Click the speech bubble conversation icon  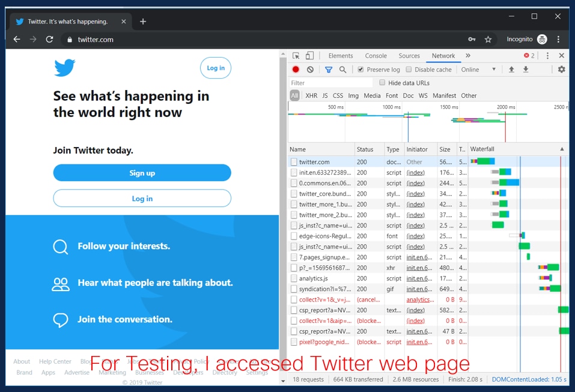coord(61,320)
